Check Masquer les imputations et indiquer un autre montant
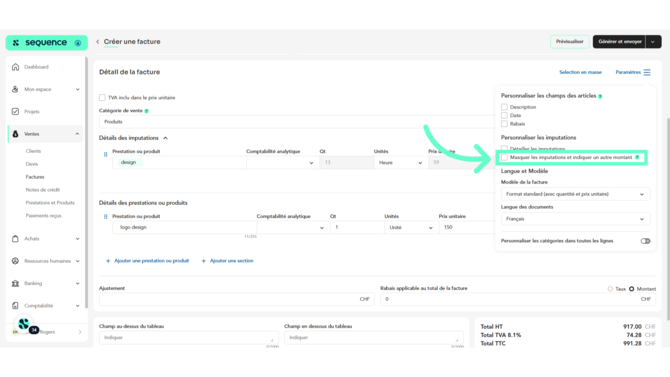The width and height of the screenshot is (670, 377). (504, 157)
